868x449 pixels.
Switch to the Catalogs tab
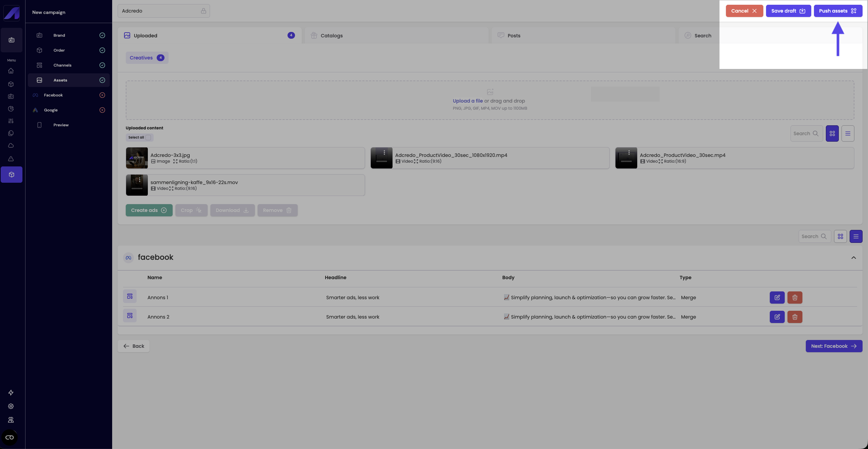[x=331, y=36]
